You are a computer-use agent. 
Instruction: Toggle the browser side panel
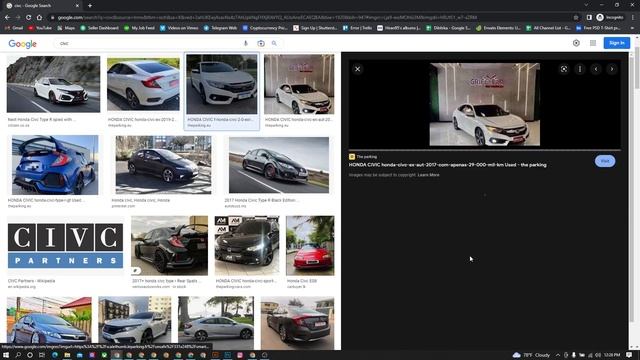coord(589,18)
